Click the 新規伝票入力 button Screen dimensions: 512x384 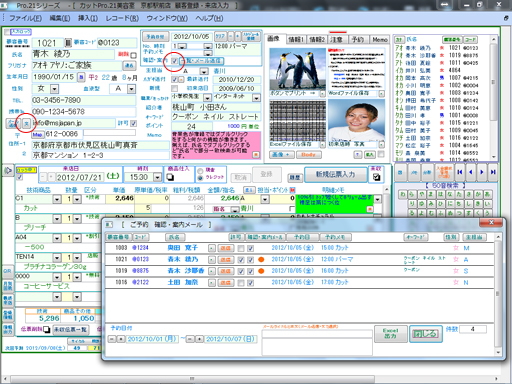pyautogui.click(x=335, y=174)
